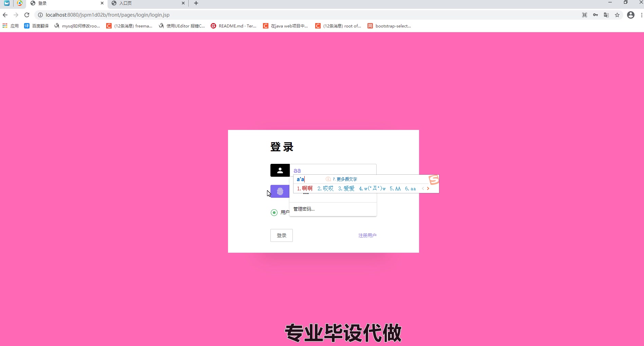This screenshot has height=346, width=644.
Task: Pick the kaomoji IME candidate 4
Action: pos(372,188)
